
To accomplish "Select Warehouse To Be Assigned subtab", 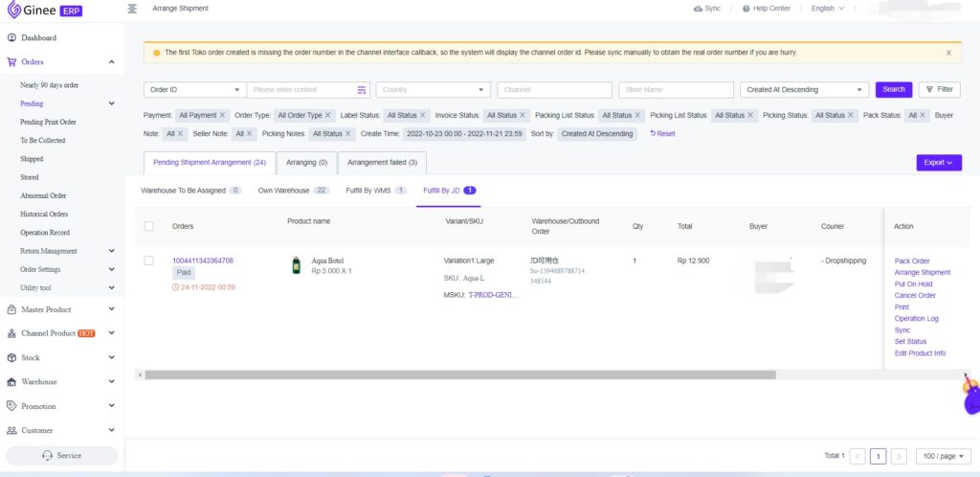I will [191, 191].
